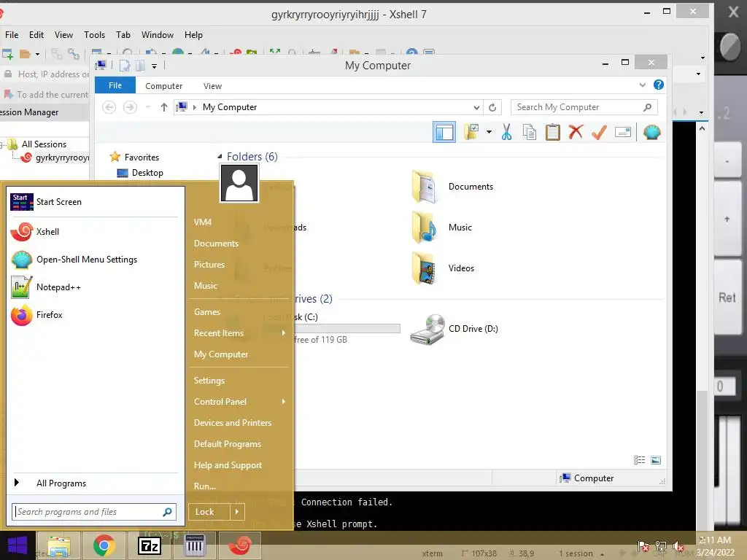Image resolution: width=747 pixels, height=560 pixels.
Task: Open Chrome from the taskbar
Action: tap(104, 545)
